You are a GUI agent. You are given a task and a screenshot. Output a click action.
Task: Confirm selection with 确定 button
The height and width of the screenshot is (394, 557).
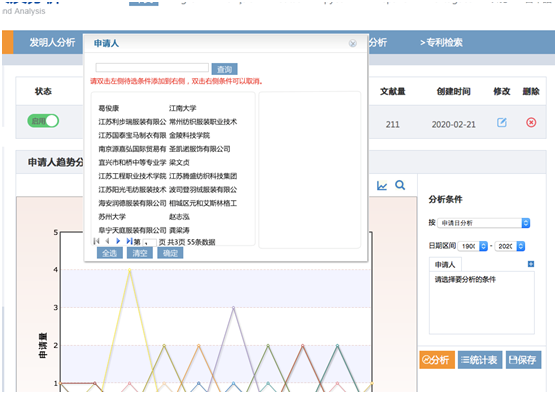pos(170,253)
